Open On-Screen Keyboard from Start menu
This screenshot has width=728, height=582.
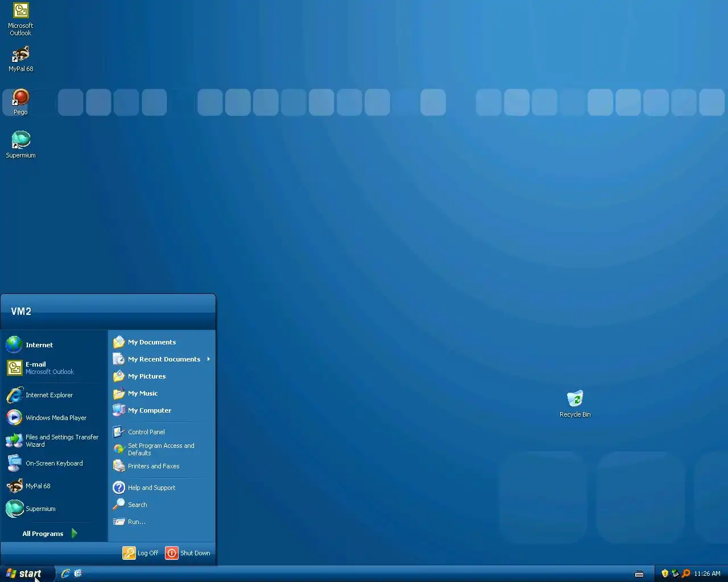coord(53,463)
